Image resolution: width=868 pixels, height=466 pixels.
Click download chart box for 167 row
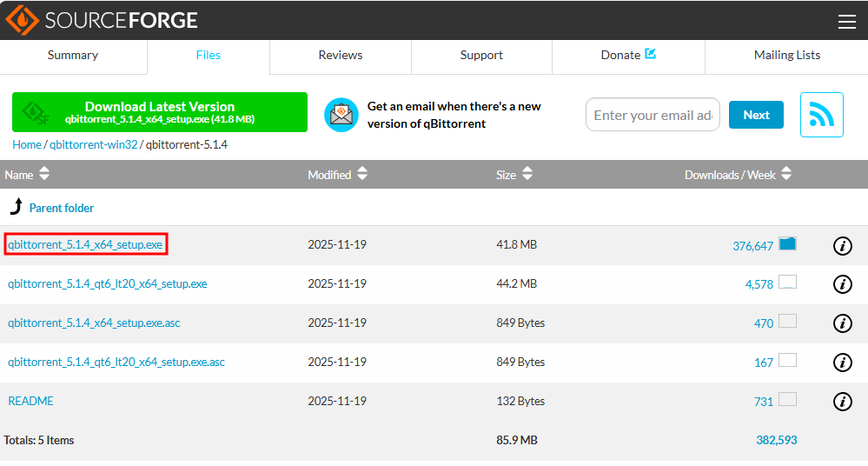click(x=787, y=360)
